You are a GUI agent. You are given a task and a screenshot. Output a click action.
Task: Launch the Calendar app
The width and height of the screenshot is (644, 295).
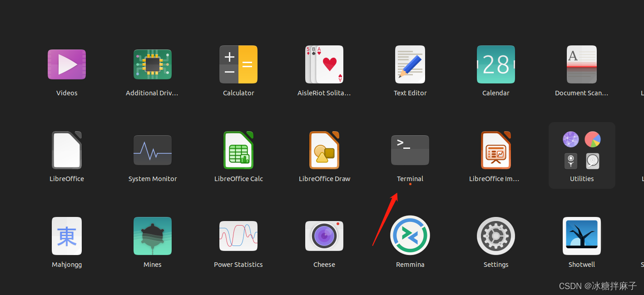pyautogui.click(x=496, y=64)
